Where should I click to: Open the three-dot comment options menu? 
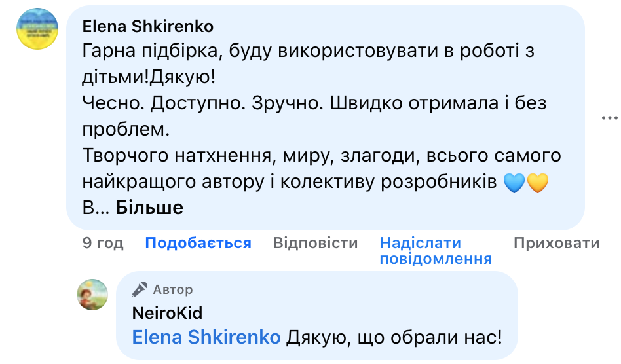pyautogui.click(x=609, y=117)
